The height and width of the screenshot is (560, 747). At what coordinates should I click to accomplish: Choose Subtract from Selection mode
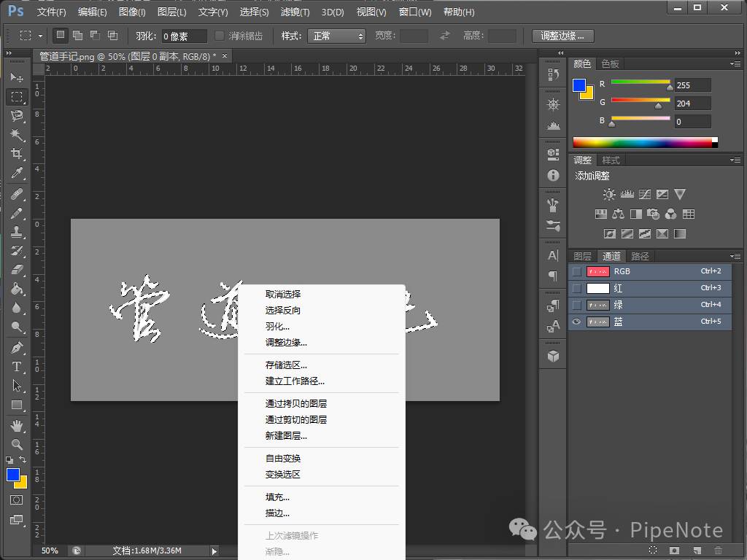point(96,35)
